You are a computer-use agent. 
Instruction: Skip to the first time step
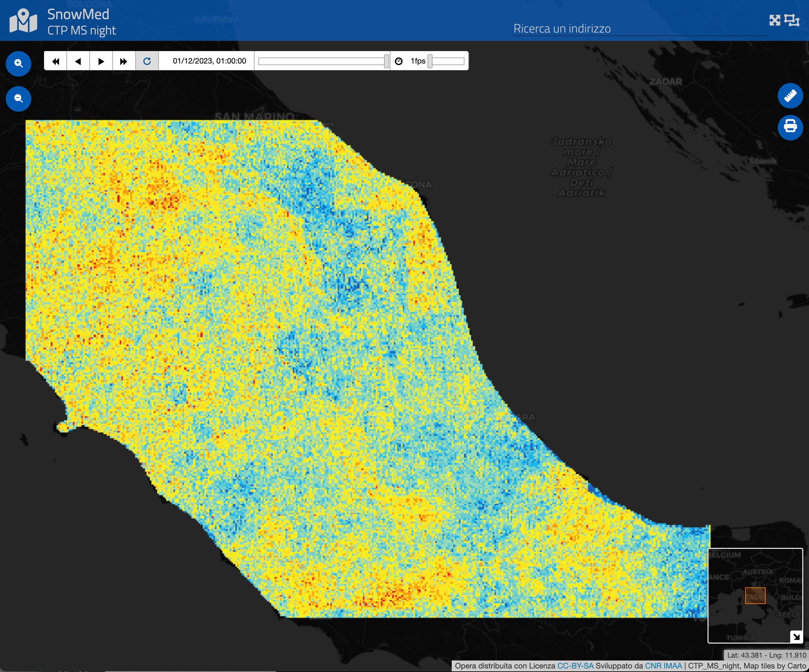point(55,61)
